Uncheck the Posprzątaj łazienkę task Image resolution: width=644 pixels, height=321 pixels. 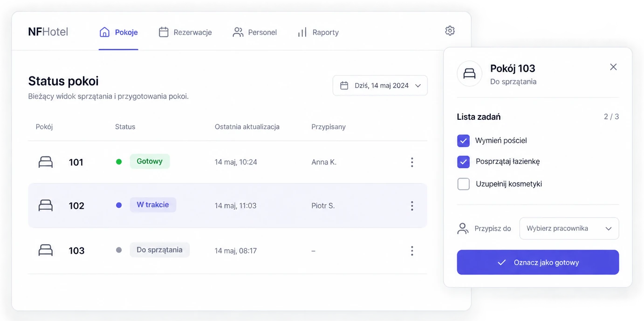tap(463, 162)
